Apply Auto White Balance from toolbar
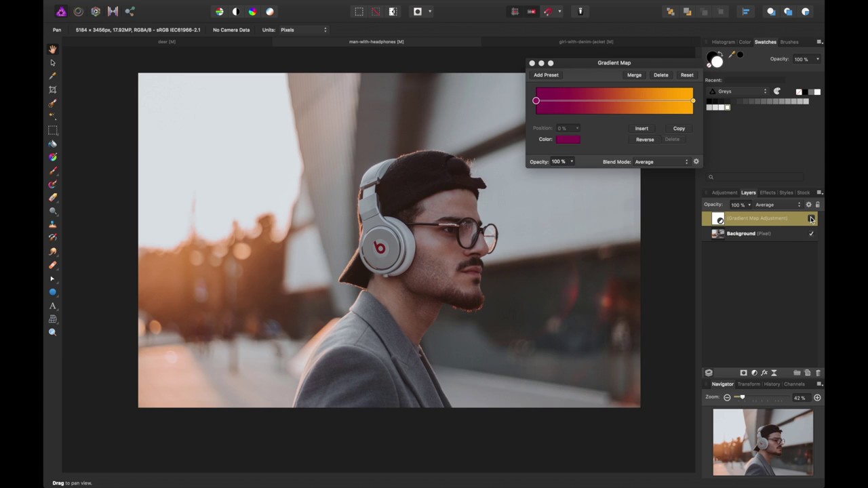 click(270, 12)
